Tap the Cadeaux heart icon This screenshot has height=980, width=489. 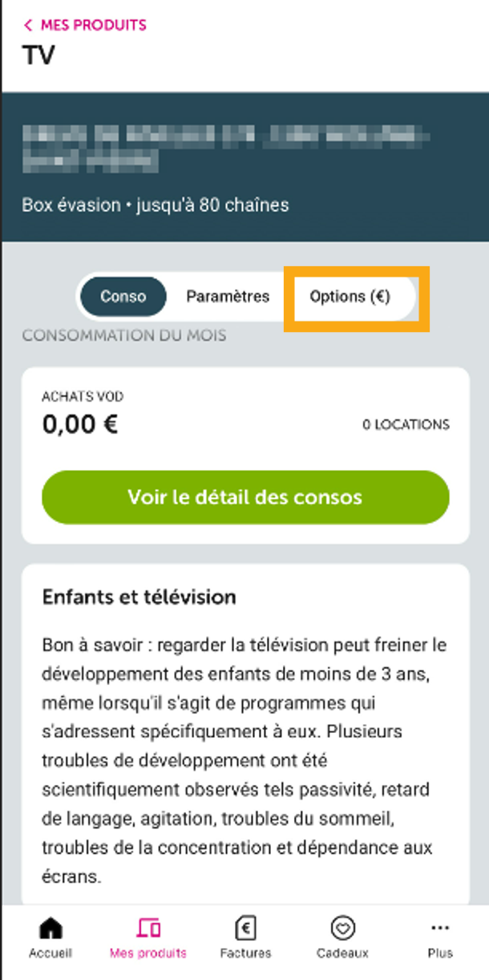click(x=343, y=928)
